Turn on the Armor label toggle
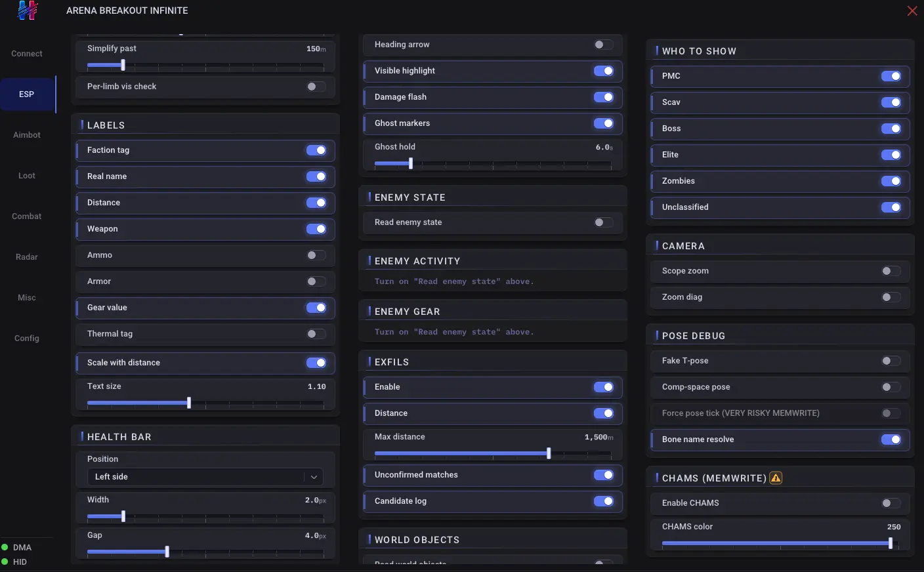924x572 pixels. pyautogui.click(x=316, y=281)
